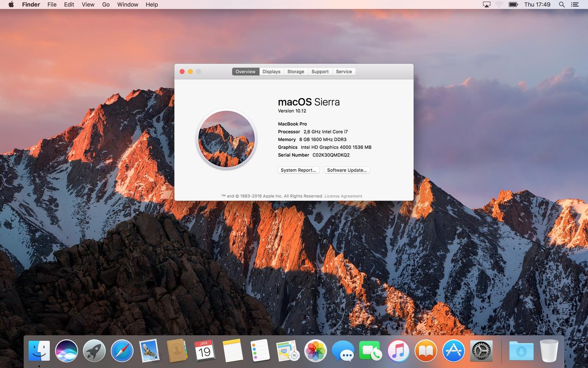Open Calendar showing Jan 19
Viewport: 588px width, 368px height.
click(204, 351)
